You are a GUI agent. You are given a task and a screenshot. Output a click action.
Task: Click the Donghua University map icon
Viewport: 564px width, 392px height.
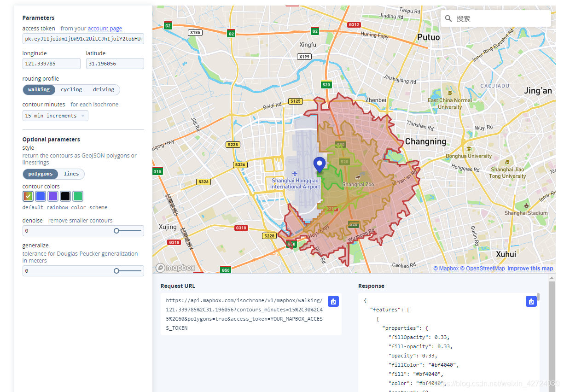[469, 149]
